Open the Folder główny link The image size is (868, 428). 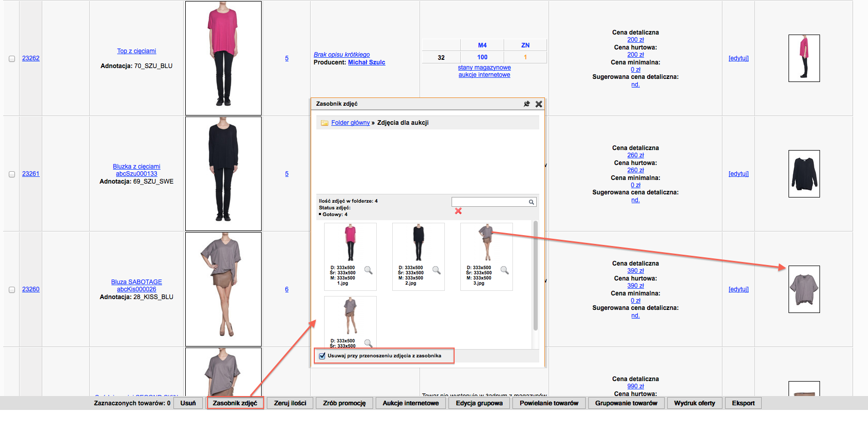click(x=350, y=123)
